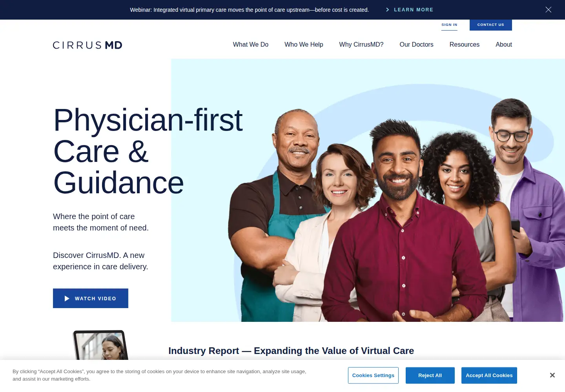Screen dimensions: 565x392
Task: Click the Industry Report heading
Action: tap(291, 351)
